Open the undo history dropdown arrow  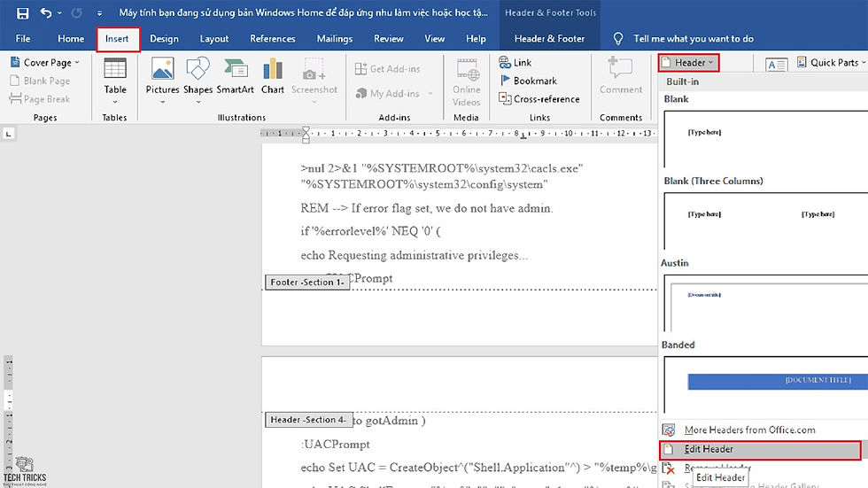coord(59,12)
